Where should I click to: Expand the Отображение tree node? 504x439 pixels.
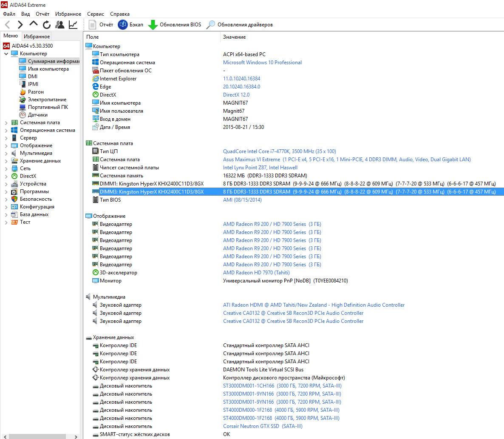[6, 145]
